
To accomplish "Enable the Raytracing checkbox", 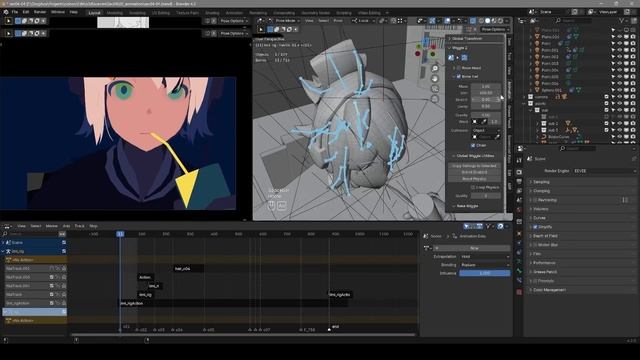I will (x=535, y=200).
